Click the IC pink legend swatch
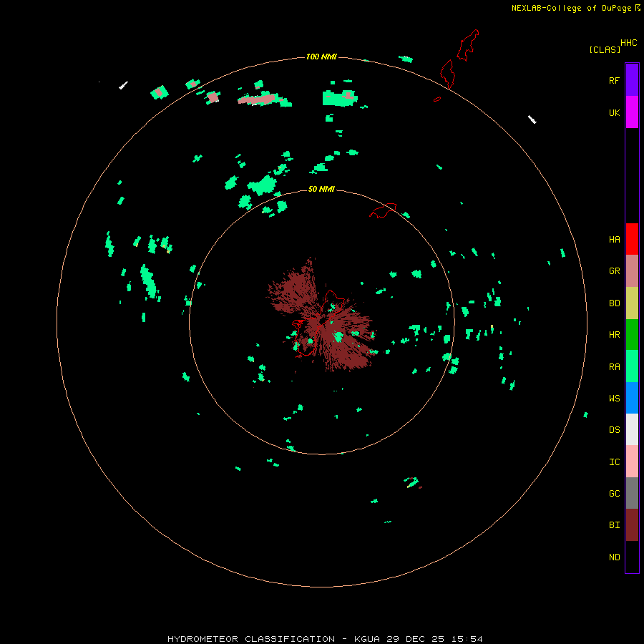This screenshot has width=644, height=644. point(632,462)
